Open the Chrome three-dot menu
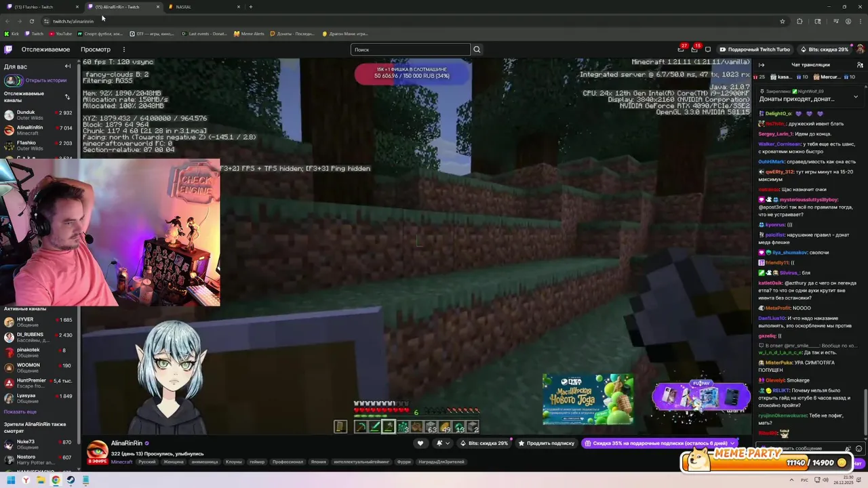This screenshot has width=868, height=488. (860, 21)
